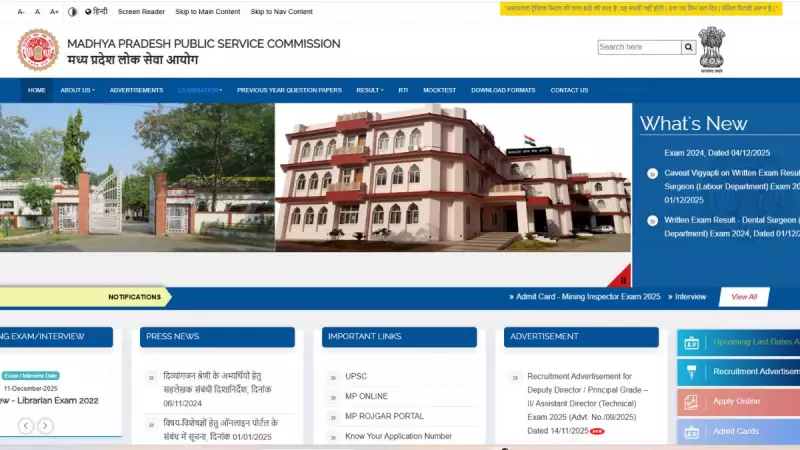Expand the EXAMINATION dropdown menu
The height and width of the screenshot is (450, 800).
tap(200, 90)
